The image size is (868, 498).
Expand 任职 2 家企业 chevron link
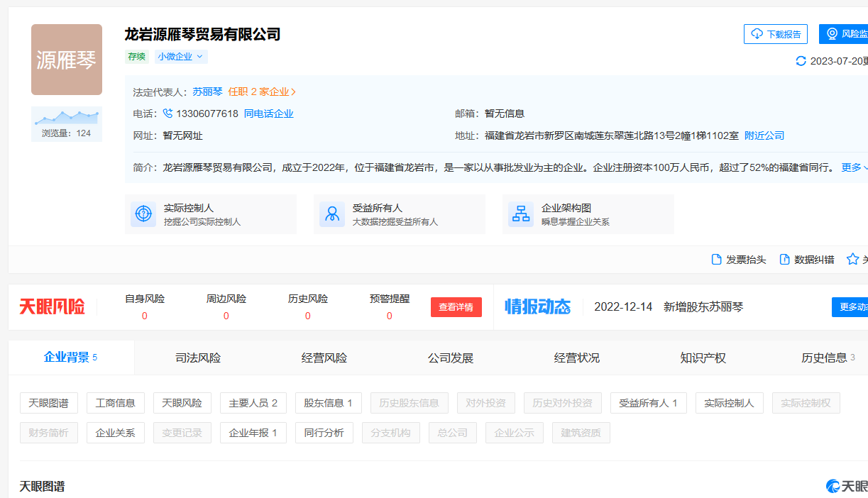coord(262,92)
